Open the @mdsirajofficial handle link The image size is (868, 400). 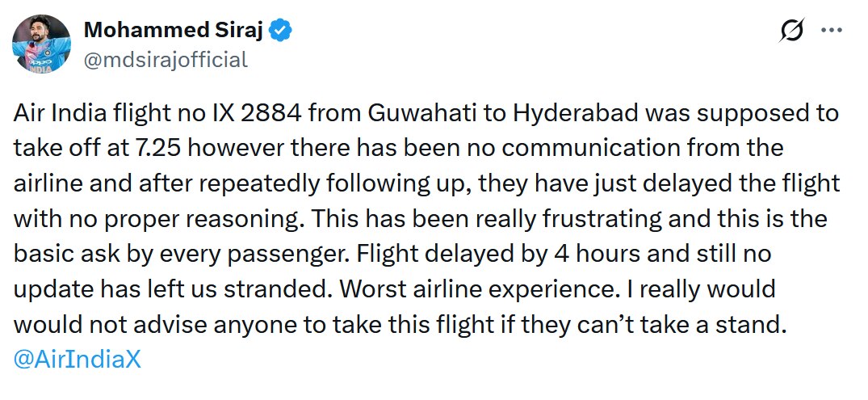166,59
